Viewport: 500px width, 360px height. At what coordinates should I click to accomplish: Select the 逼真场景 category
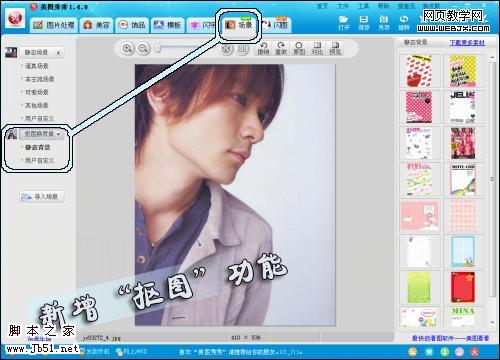click(x=36, y=66)
